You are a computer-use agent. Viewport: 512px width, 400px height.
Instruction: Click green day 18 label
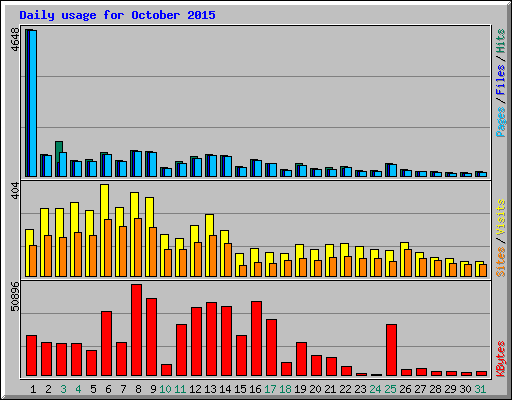tap(285, 389)
